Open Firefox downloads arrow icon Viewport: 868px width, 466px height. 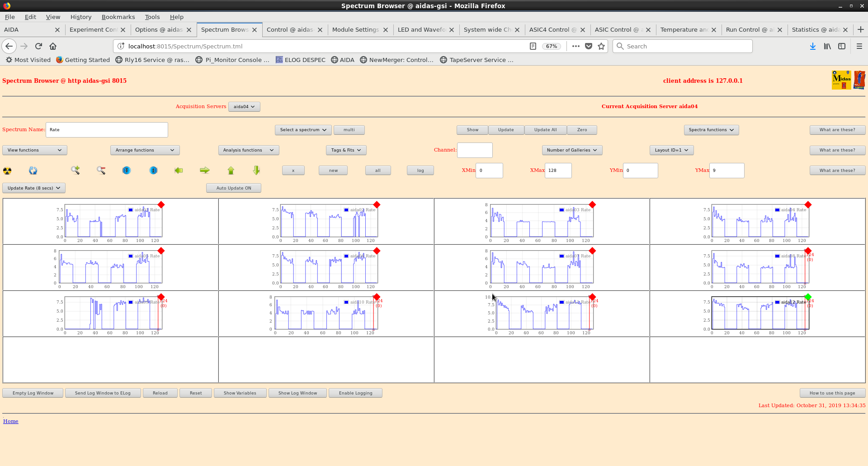813,46
